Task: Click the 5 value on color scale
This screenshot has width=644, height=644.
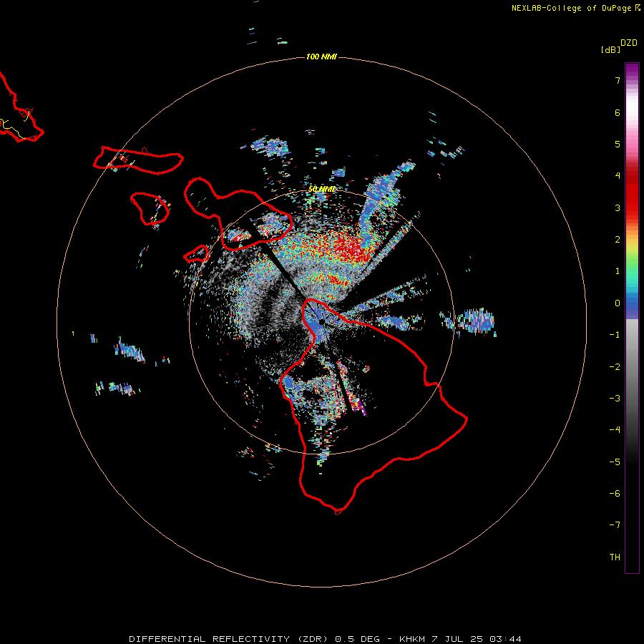Action: pos(618,144)
